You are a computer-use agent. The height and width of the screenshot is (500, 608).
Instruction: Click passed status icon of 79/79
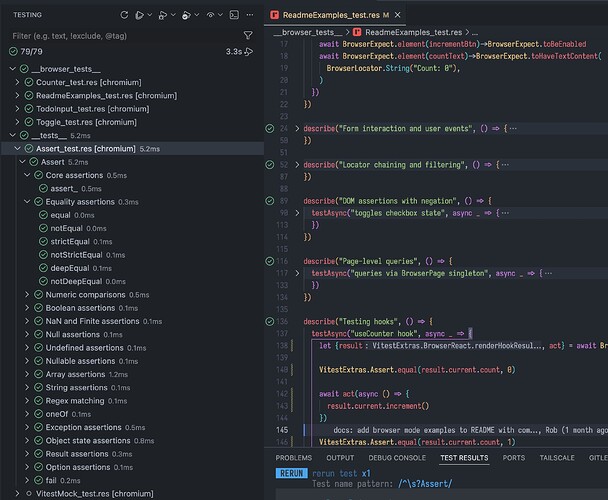[14, 52]
